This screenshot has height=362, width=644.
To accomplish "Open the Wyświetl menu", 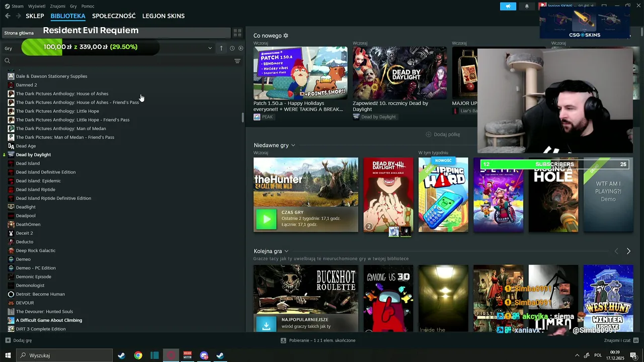I will coord(37,6).
